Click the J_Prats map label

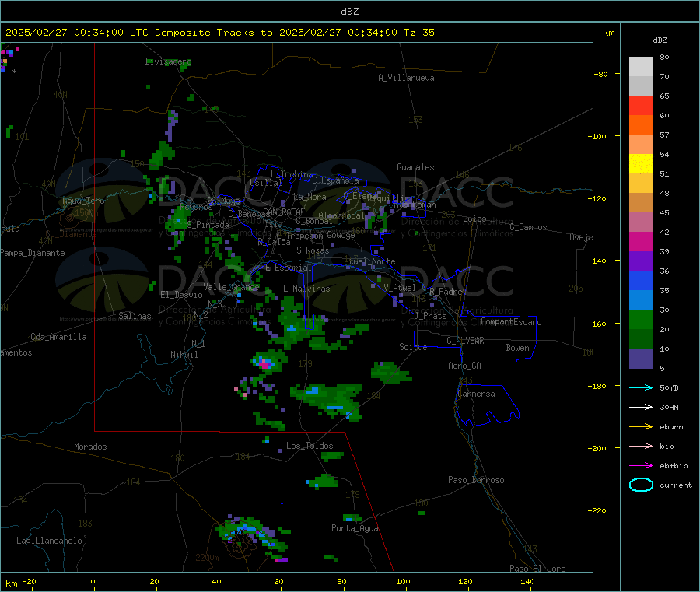point(430,315)
